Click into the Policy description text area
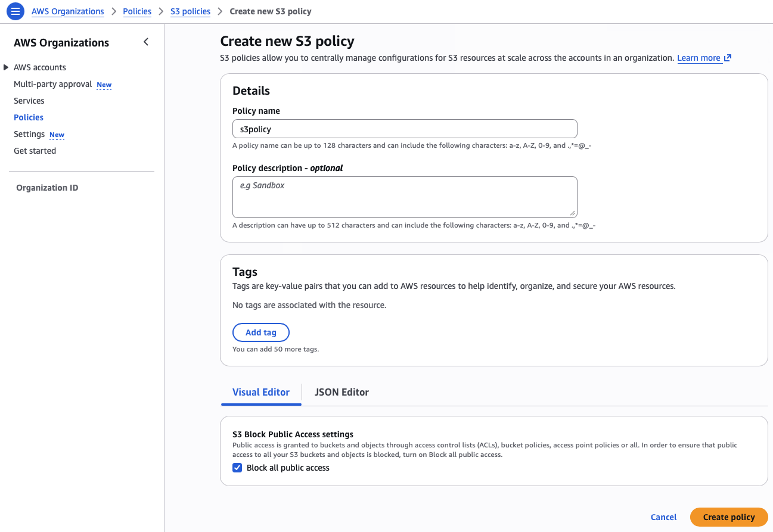This screenshot has width=773, height=532. 404,197
